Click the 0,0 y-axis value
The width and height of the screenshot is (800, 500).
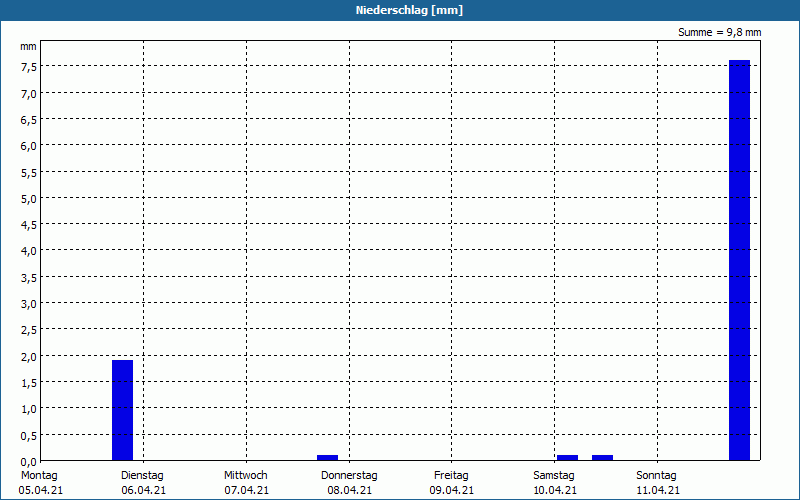(x=29, y=462)
